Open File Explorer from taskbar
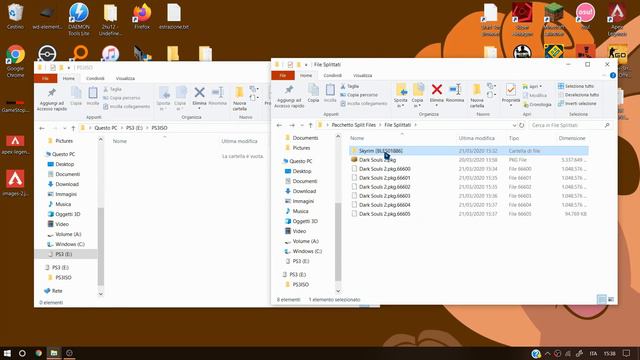This screenshot has height=360, width=640. pyautogui.click(x=54, y=353)
